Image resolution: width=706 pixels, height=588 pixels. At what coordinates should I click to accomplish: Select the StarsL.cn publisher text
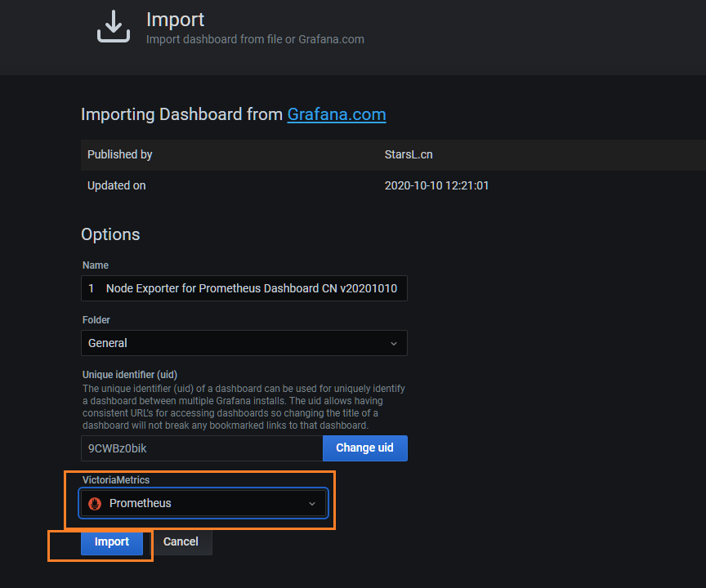point(409,155)
